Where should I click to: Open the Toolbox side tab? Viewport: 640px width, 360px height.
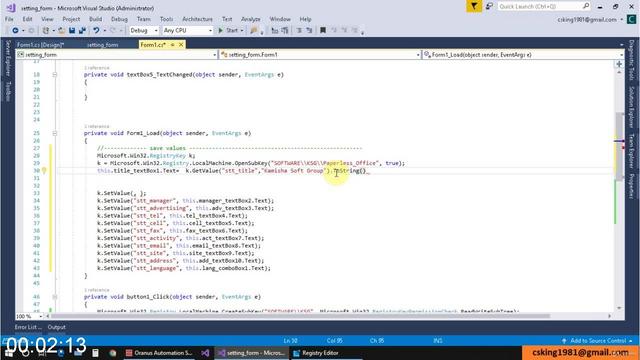point(8,91)
